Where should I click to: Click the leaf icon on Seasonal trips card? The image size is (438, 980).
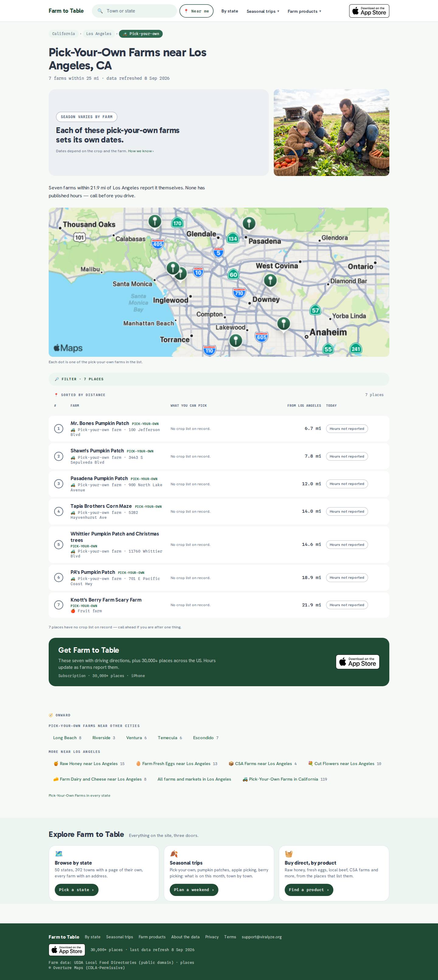pyautogui.click(x=174, y=854)
